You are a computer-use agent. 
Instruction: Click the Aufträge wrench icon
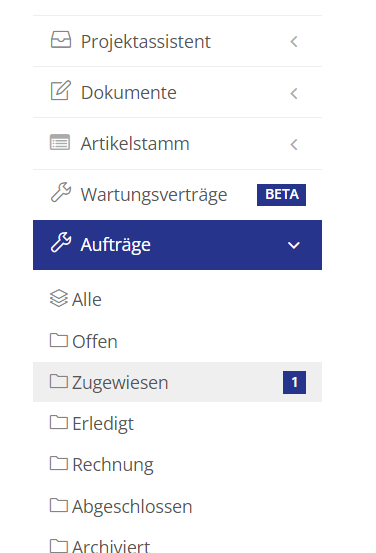tap(61, 243)
